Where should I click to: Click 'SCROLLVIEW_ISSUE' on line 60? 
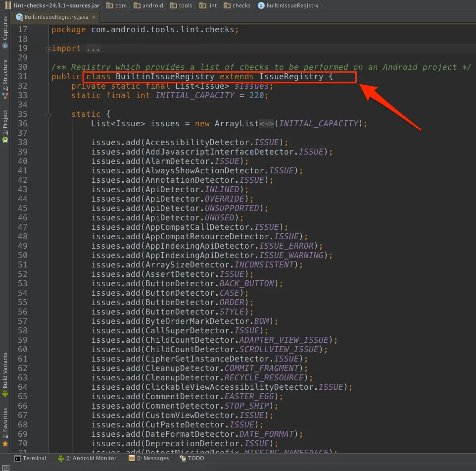(279, 350)
